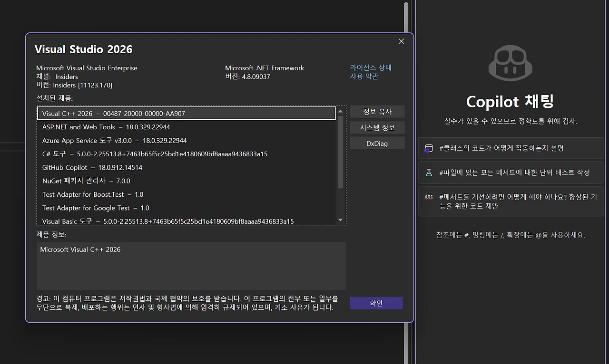Image resolution: width=609 pixels, height=364 pixels.
Task: Confirm the dialog with the 확인 button
Action: point(376,303)
